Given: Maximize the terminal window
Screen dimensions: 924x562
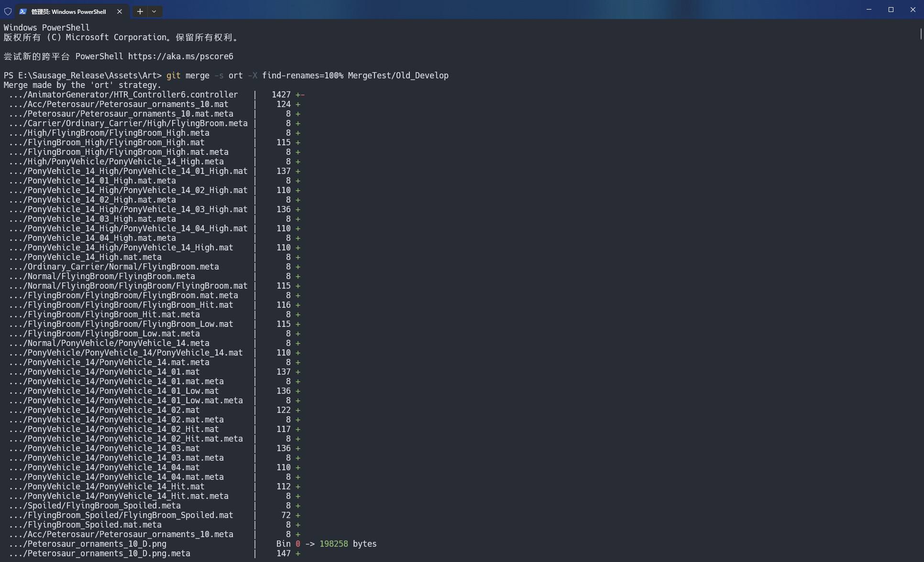Looking at the screenshot, I should pyautogui.click(x=891, y=10).
